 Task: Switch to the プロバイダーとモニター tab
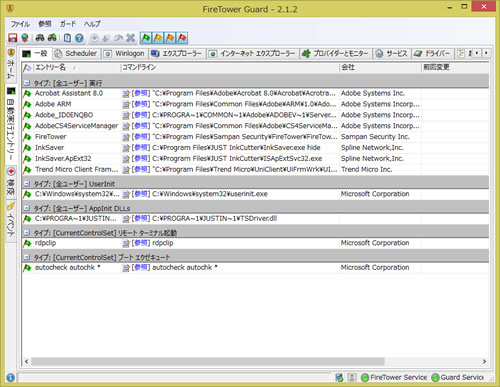point(335,53)
